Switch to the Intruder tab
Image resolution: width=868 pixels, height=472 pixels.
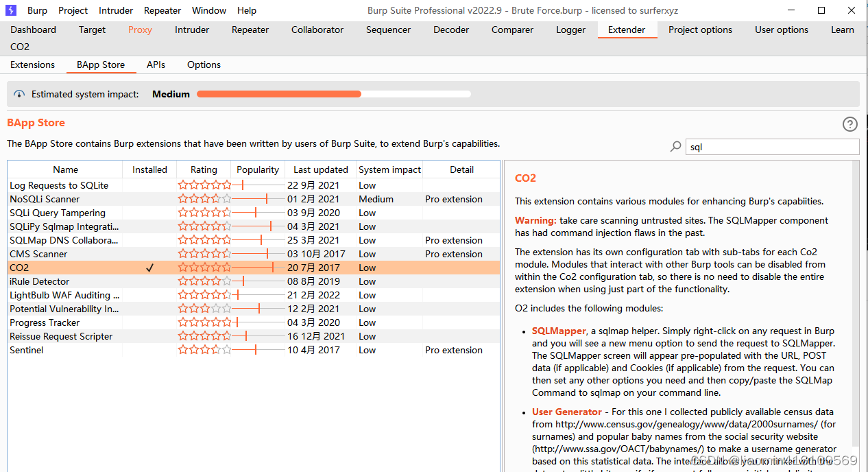(192, 29)
